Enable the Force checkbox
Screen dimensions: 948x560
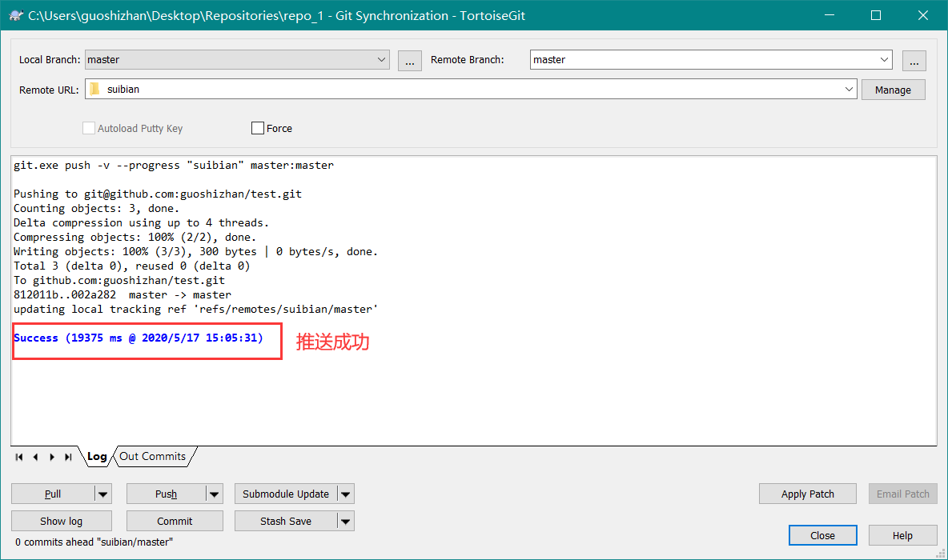click(x=258, y=128)
